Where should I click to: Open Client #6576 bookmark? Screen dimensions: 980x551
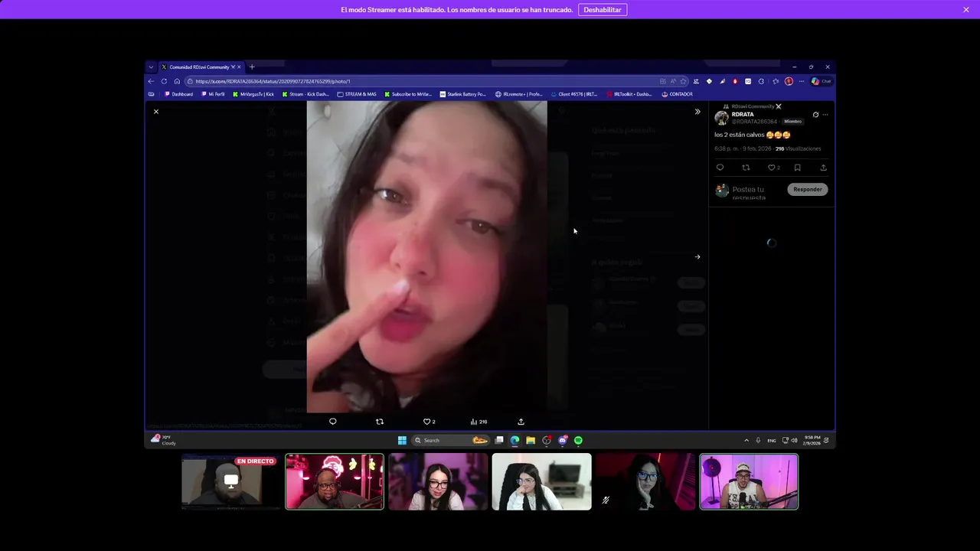point(574,94)
